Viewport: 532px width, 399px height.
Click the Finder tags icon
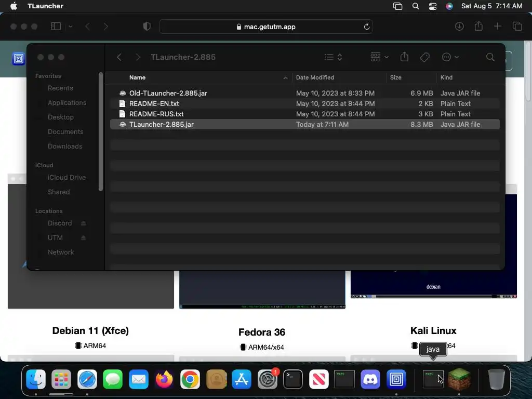(424, 57)
